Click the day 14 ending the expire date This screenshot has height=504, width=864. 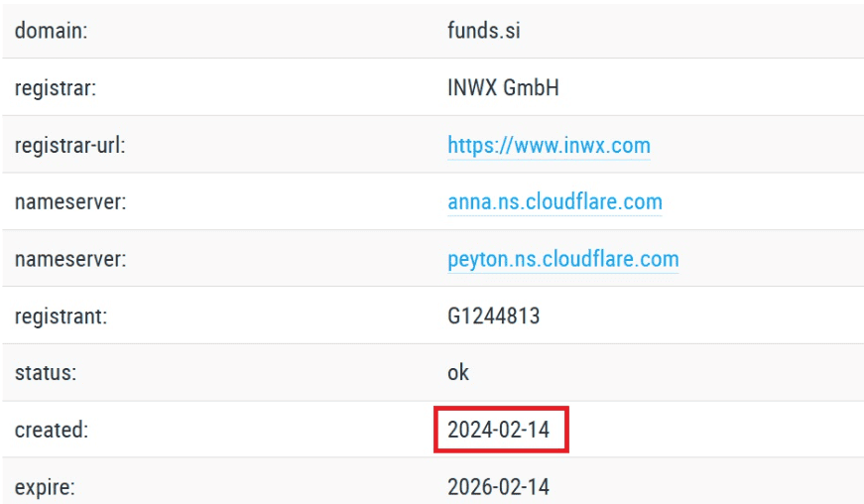(x=538, y=487)
